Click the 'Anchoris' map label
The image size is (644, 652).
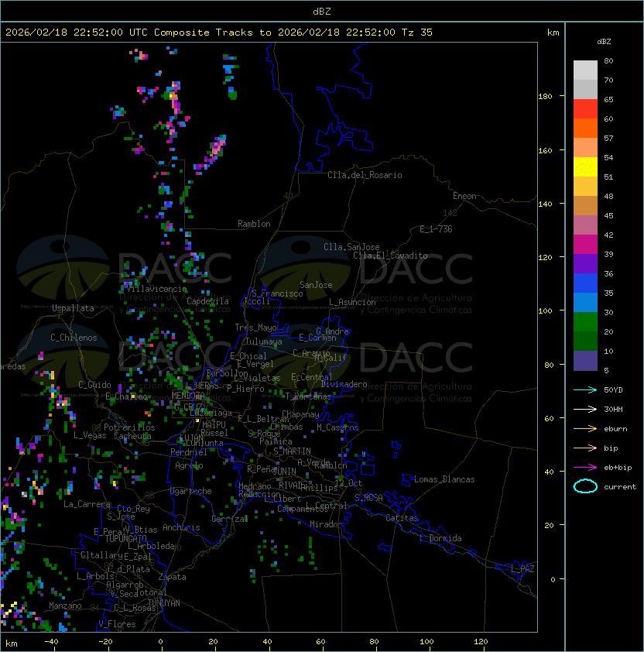[181, 527]
